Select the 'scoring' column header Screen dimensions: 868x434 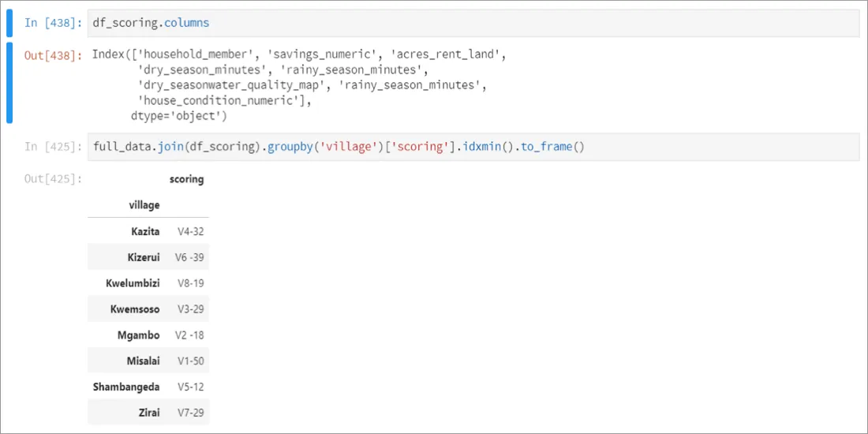pyautogui.click(x=186, y=179)
